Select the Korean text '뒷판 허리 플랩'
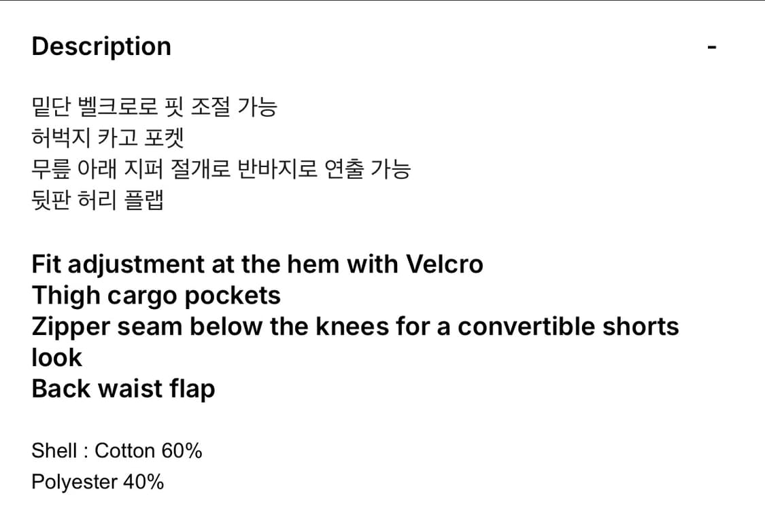 (x=98, y=200)
